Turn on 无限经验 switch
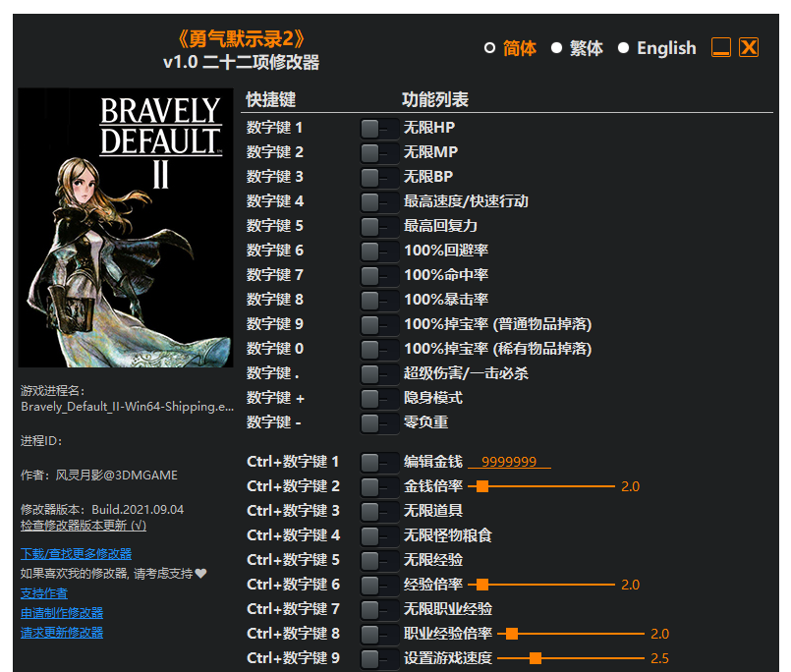The image size is (791, 672). tap(379, 561)
